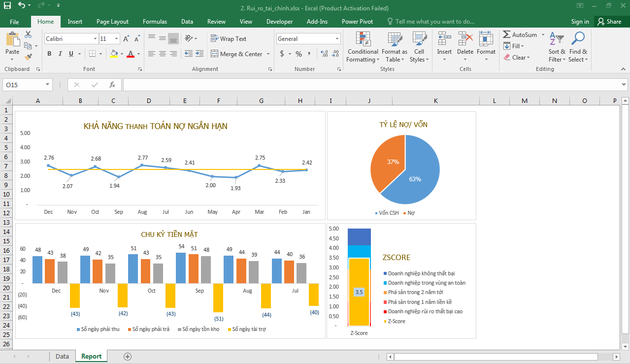630x364 pixels.
Task: Open the font name Calibri dropdown
Action: 96,38
